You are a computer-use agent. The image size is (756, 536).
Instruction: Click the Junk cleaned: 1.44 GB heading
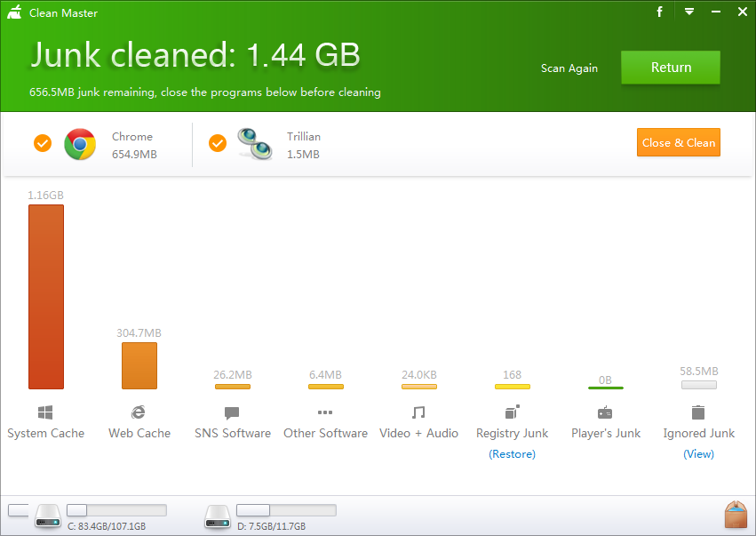195,54
